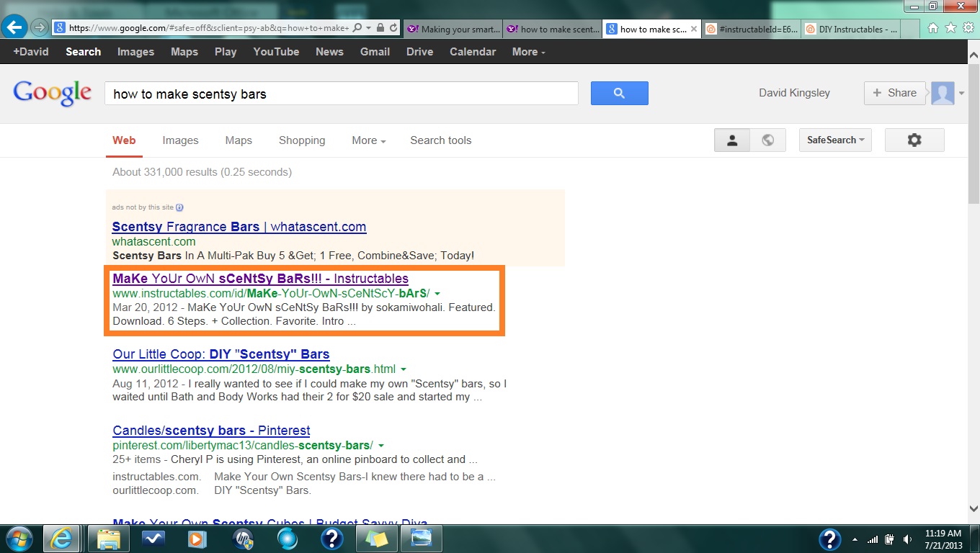Open Search tools
The height and width of the screenshot is (553, 980).
pos(441,140)
